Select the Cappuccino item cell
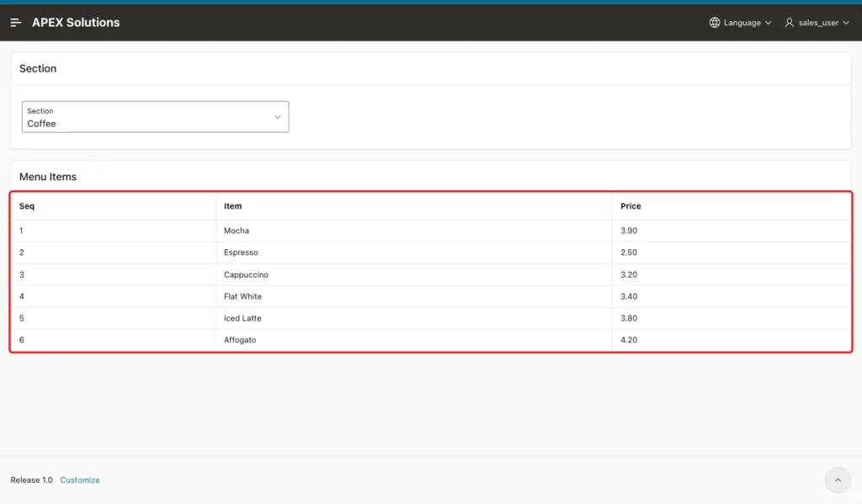Screen dimensions: 862x504 (x=414, y=275)
